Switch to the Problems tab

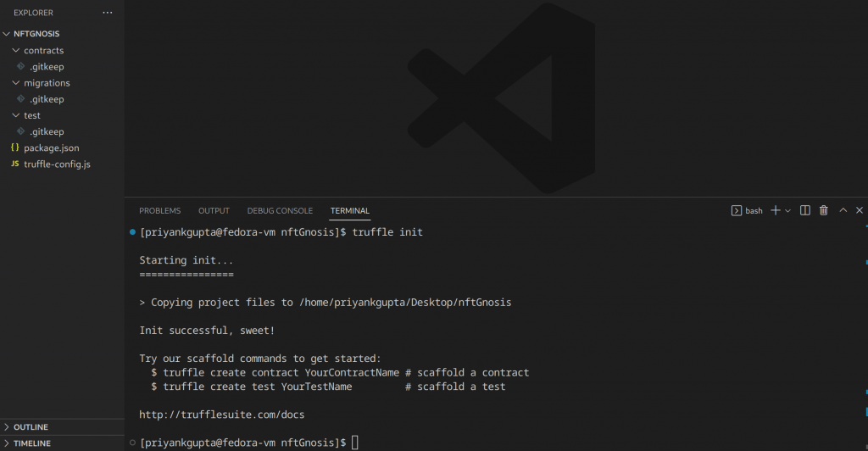pyautogui.click(x=159, y=210)
